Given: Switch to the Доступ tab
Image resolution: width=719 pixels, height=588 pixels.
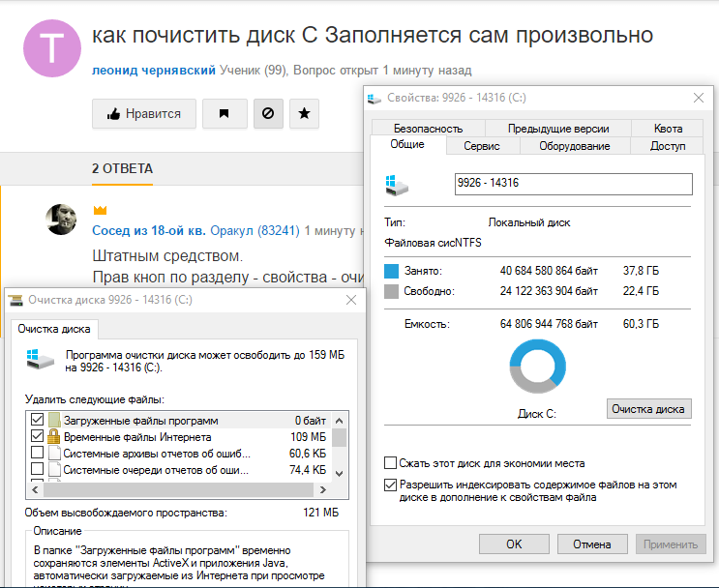Looking at the screenshot, I should (x=667, y=146).
